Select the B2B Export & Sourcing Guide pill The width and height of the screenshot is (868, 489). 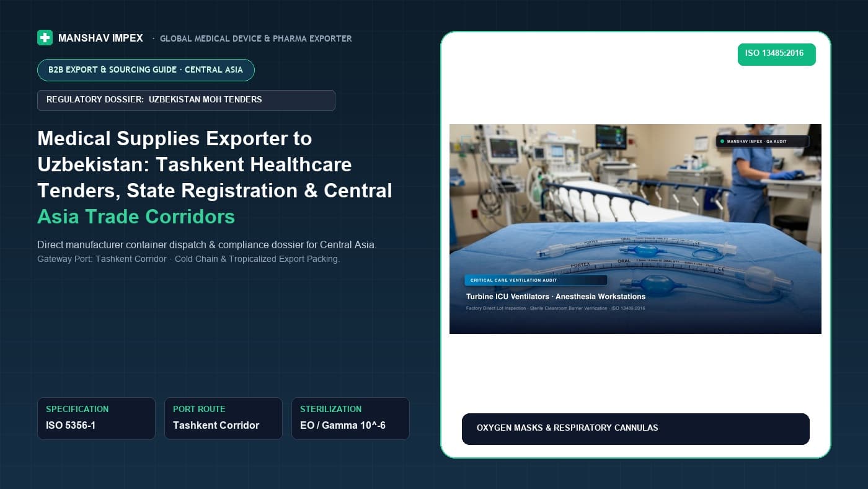point(146,70)
